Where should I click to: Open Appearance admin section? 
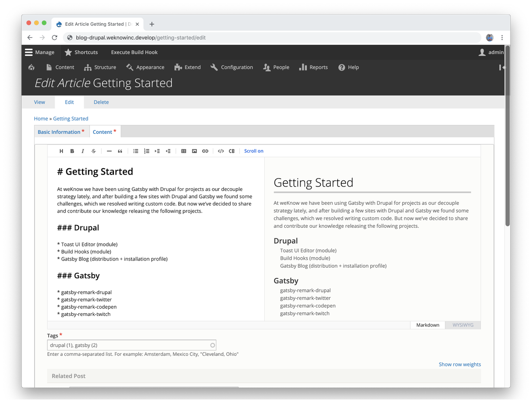coord(145,67)
